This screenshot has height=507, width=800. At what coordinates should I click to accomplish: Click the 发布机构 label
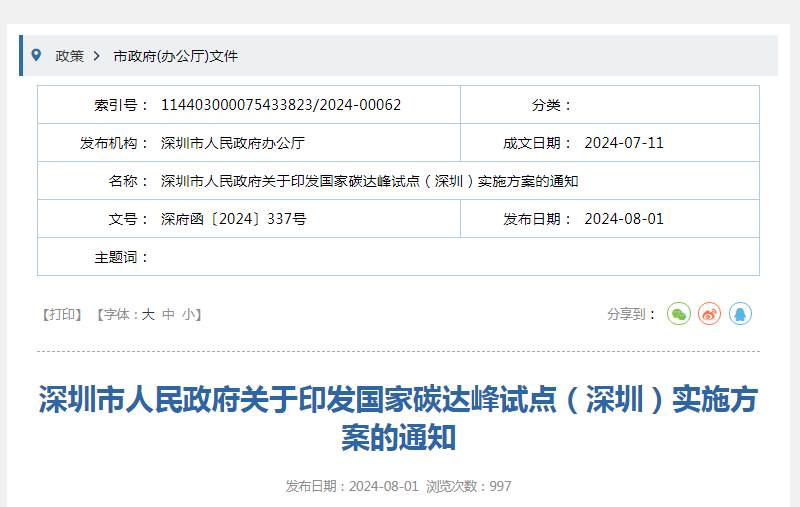click(114, 143)
